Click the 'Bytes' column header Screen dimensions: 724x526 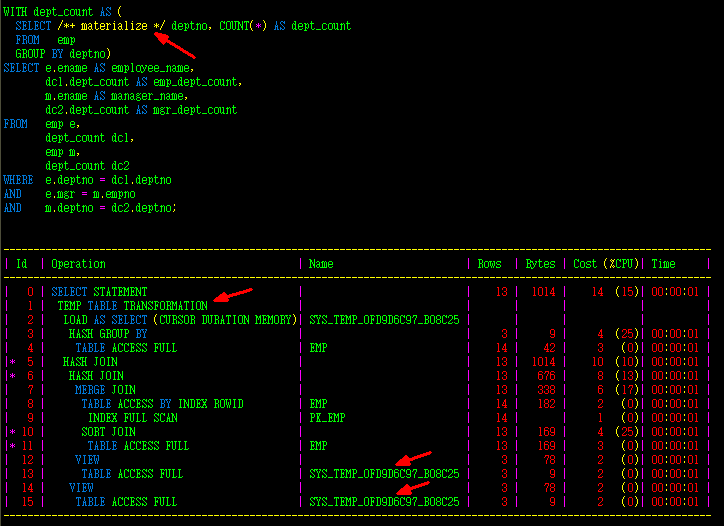541,264
